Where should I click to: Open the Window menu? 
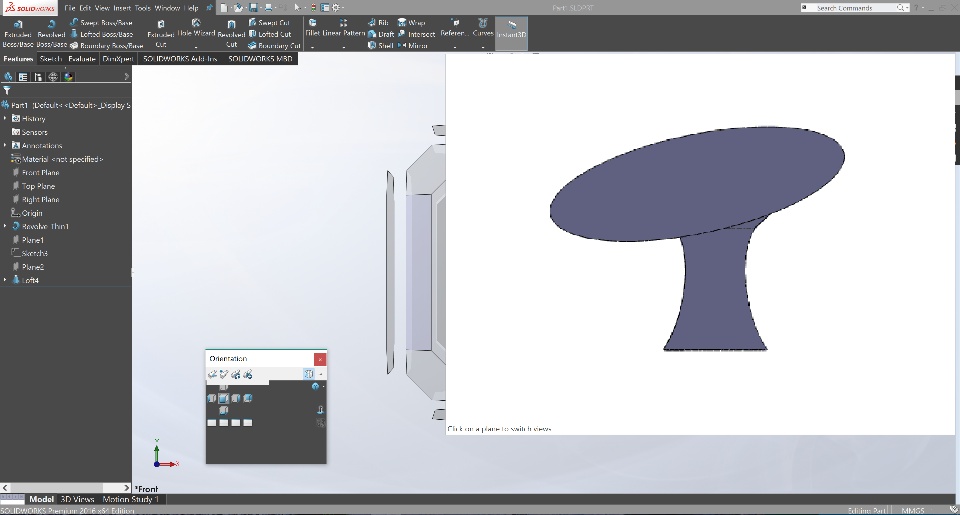click(167, 8)
